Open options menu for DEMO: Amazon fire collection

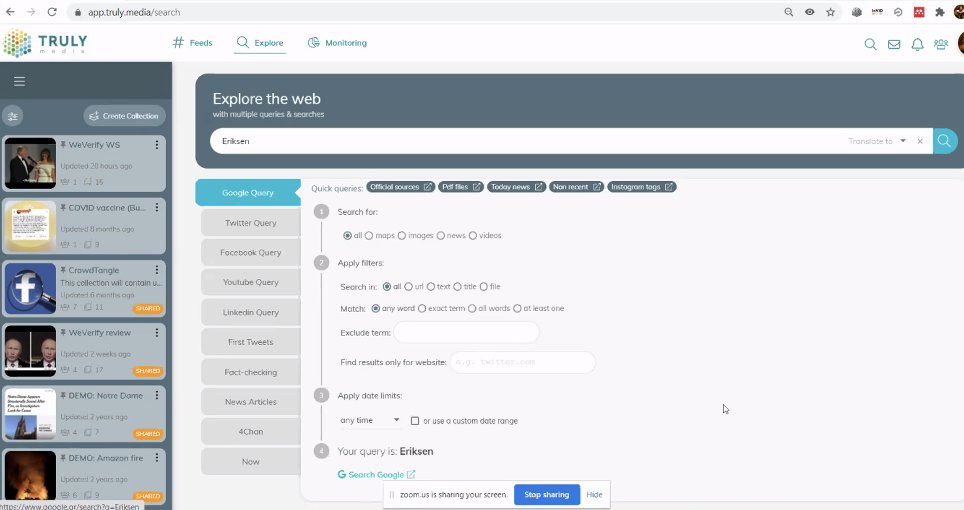(x=157, y=458)
